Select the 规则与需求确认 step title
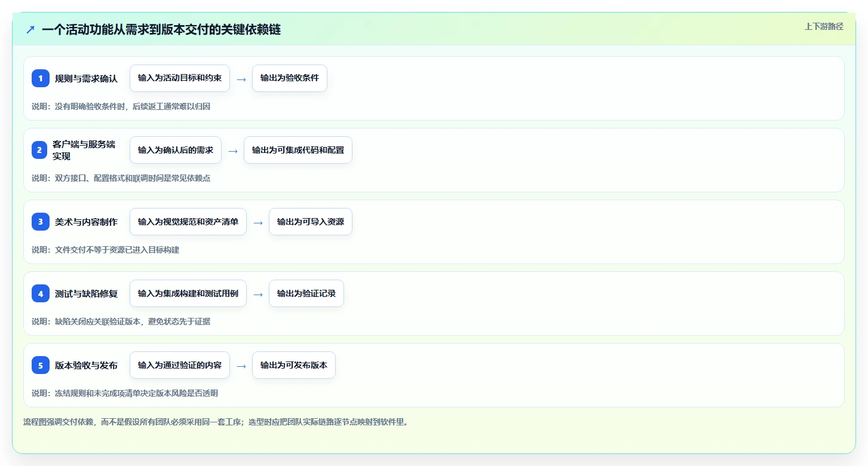The height and width of the screenshot is (466, 868). (x=86, y=78)
